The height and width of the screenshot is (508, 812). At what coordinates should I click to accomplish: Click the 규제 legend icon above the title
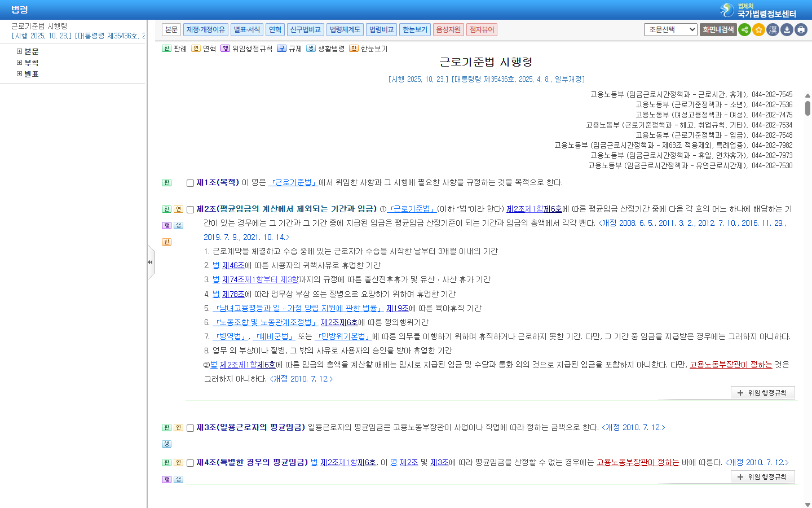tap(281, 49)
